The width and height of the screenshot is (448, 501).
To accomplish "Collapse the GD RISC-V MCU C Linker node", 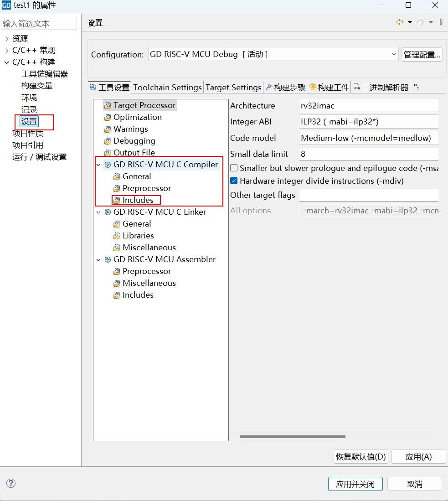I will [98, 212].
